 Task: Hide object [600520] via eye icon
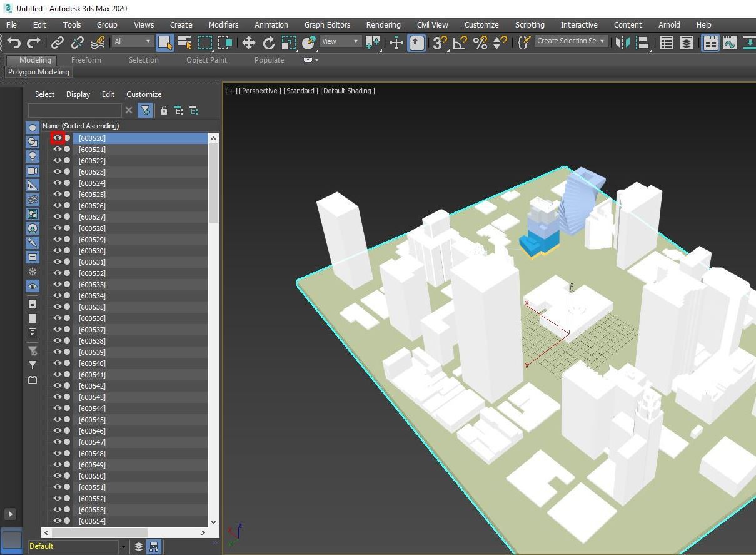tap(58, 138)
